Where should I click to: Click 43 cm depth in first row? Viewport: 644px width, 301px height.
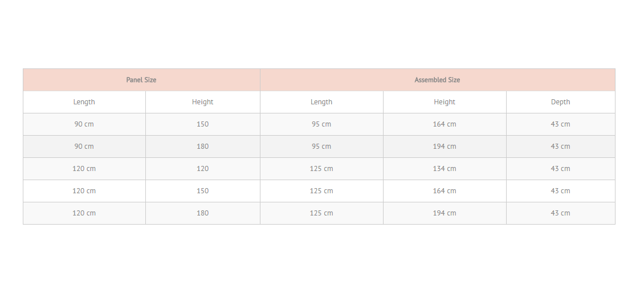pos(561,124)
